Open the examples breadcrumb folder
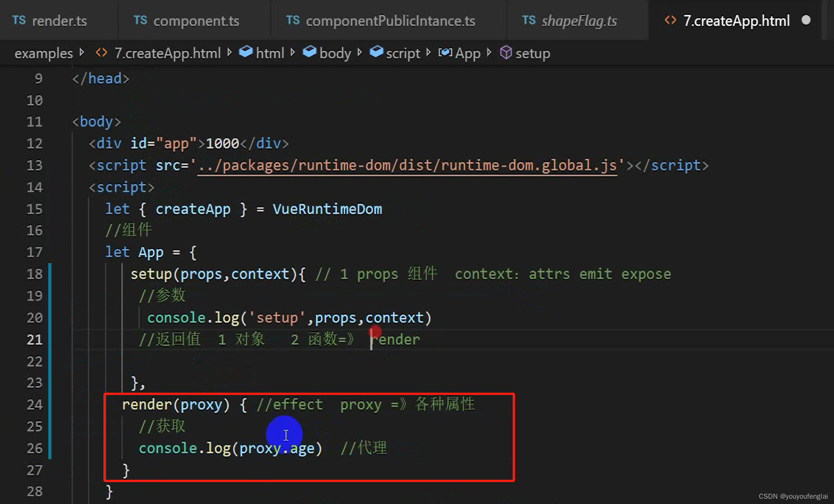Viewport: 834px width, 504px height. click(x=44, y=53)
